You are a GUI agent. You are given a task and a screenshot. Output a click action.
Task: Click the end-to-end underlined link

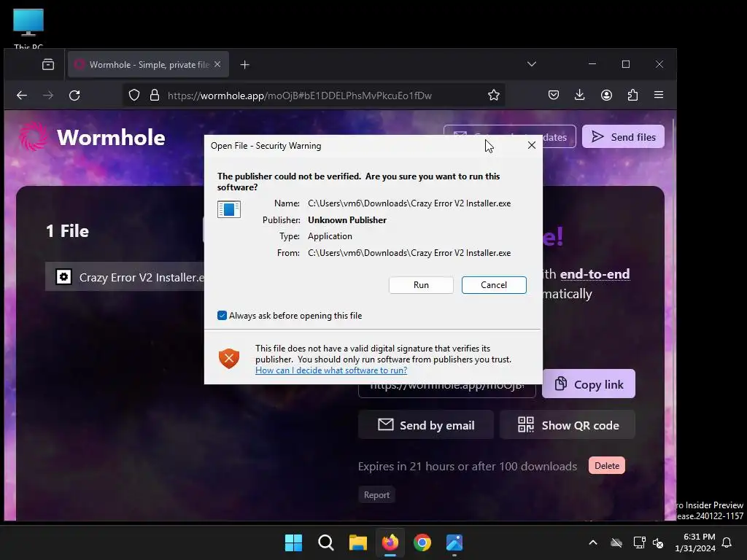pos(595,274)
